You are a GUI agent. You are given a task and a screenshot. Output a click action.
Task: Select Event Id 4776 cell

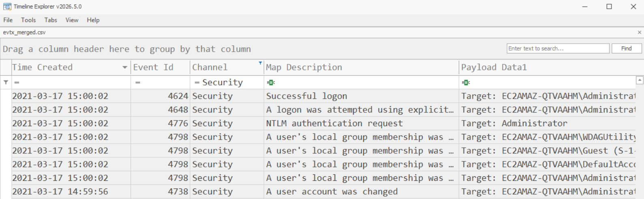click(x=160, y=123)
